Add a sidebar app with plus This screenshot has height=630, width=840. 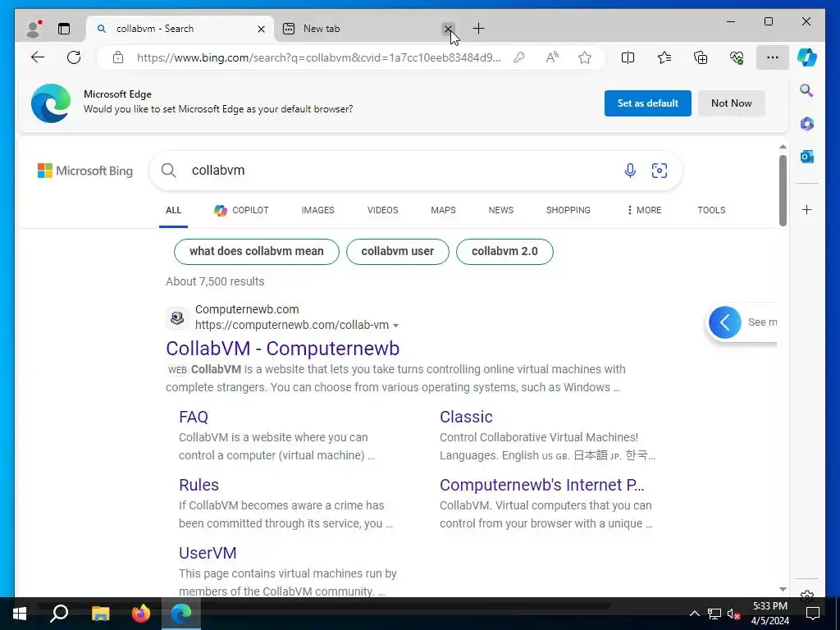coord(807,209)
